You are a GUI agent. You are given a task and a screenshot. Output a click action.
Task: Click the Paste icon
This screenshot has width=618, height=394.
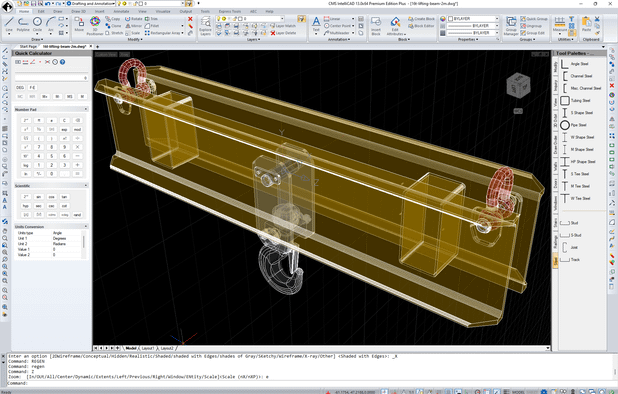pyautogui.click(x=586, y=24)
